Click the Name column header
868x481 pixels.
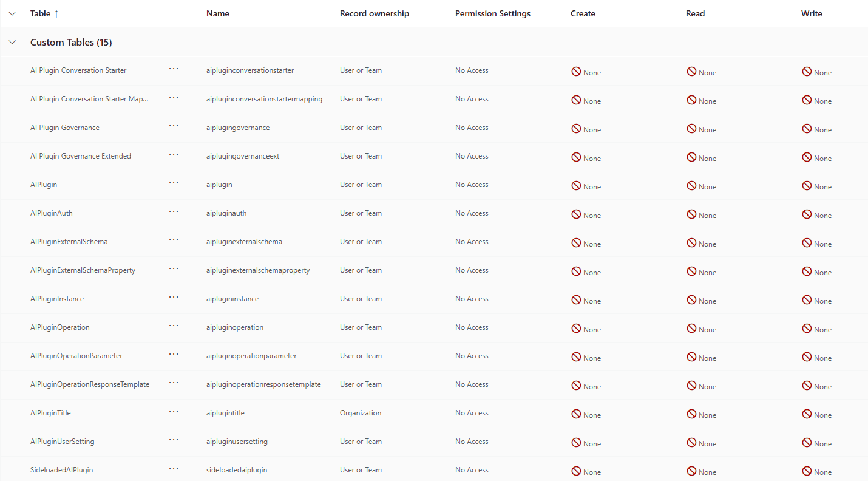[x=218, y=13]
